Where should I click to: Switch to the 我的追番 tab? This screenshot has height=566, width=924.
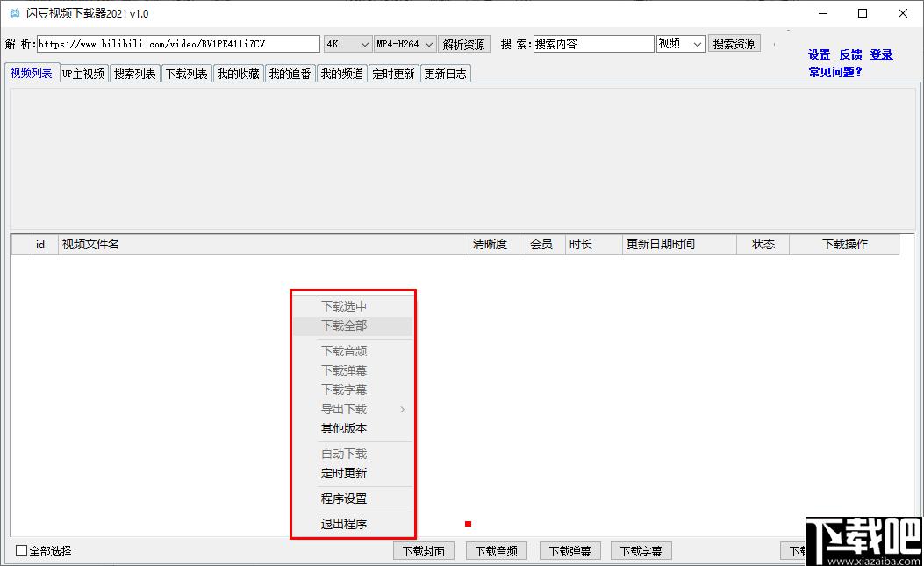(290, 74)
